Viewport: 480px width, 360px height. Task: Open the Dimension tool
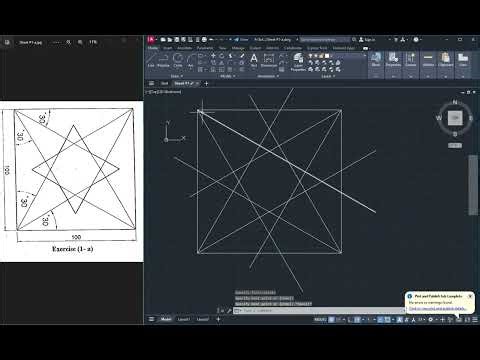pos(269,60)
